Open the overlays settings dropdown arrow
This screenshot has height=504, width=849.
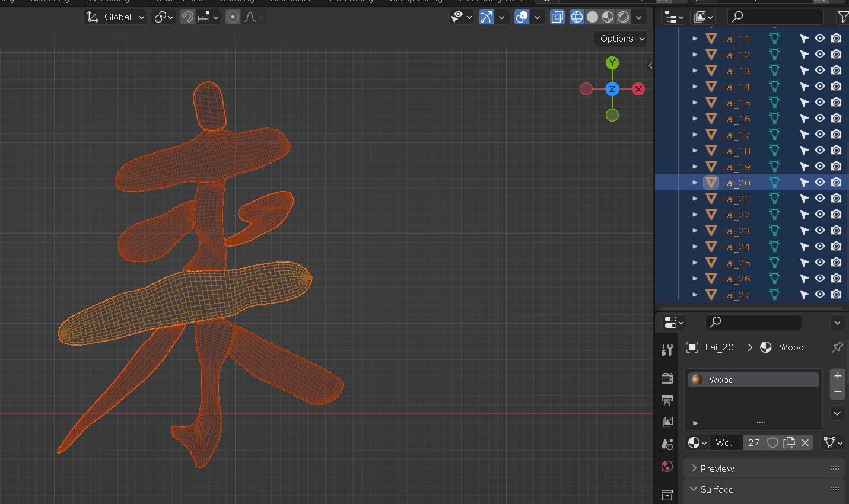[537, 17]
